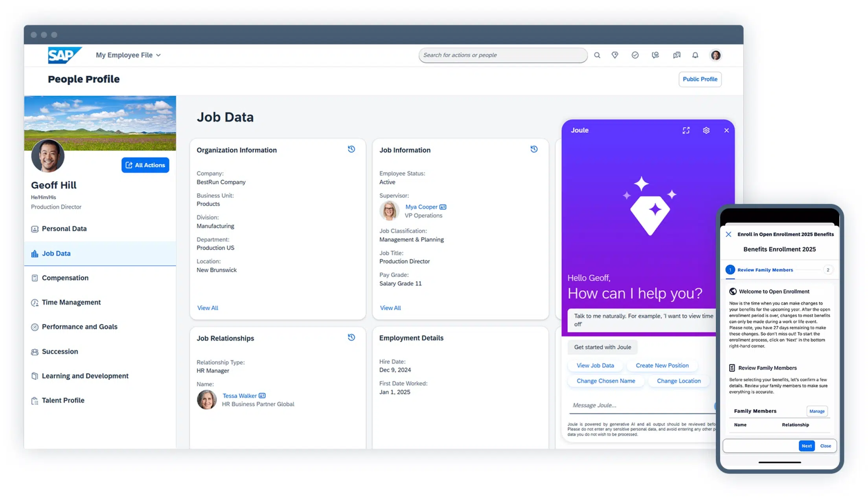The width and height of the screenshot is (868, 498).
Task: Open history icon on Job Information card
Action: (x=534, y=149)
